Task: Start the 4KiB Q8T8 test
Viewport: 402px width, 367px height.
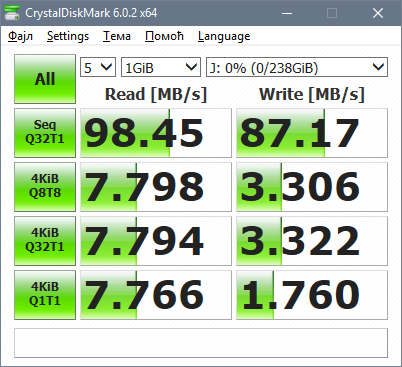Action: pos(45,187)
